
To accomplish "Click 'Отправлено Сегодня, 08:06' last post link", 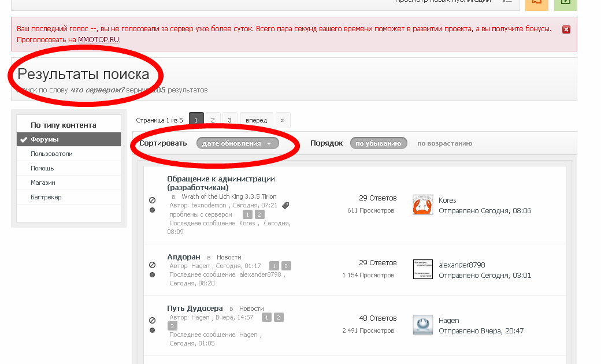I will [485, 211].
